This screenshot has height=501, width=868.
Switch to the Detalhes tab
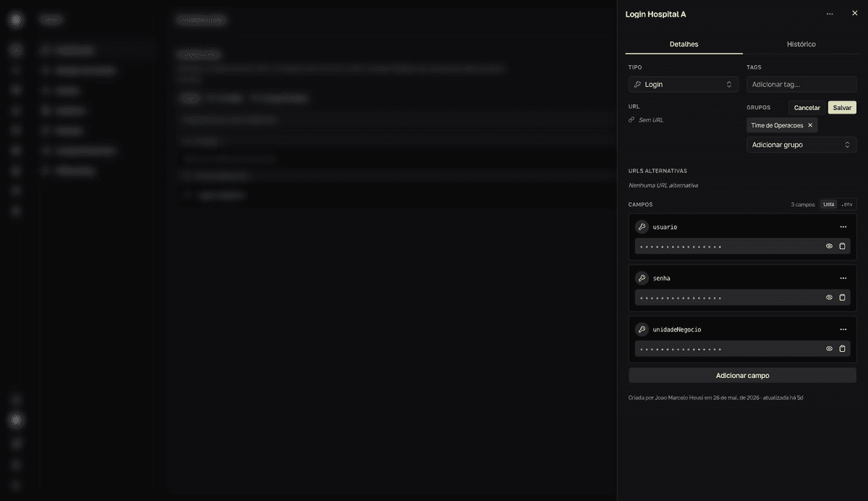(684, 44)
